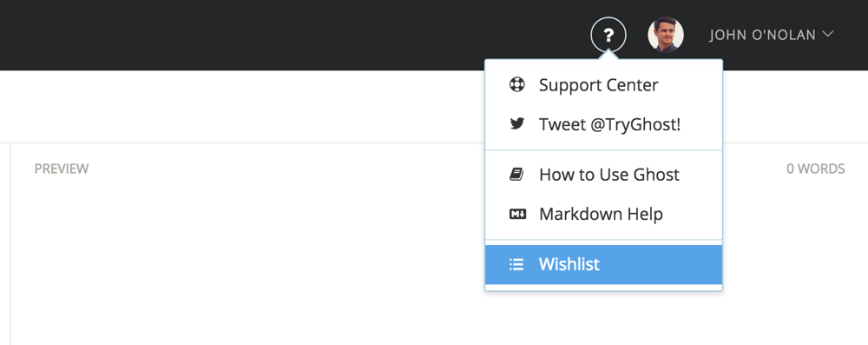Expand the chevron next to JOHN O'NOLAN

click(x=827, y=34)
